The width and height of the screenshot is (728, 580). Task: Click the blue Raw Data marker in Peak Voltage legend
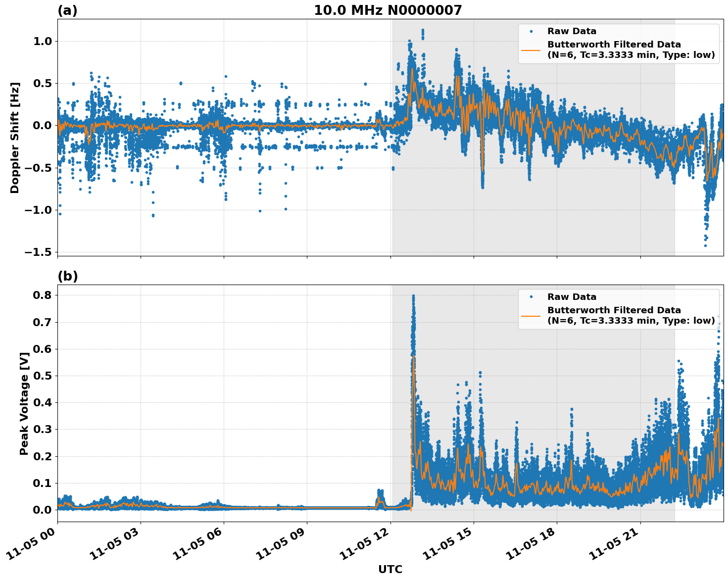[531, 297]
